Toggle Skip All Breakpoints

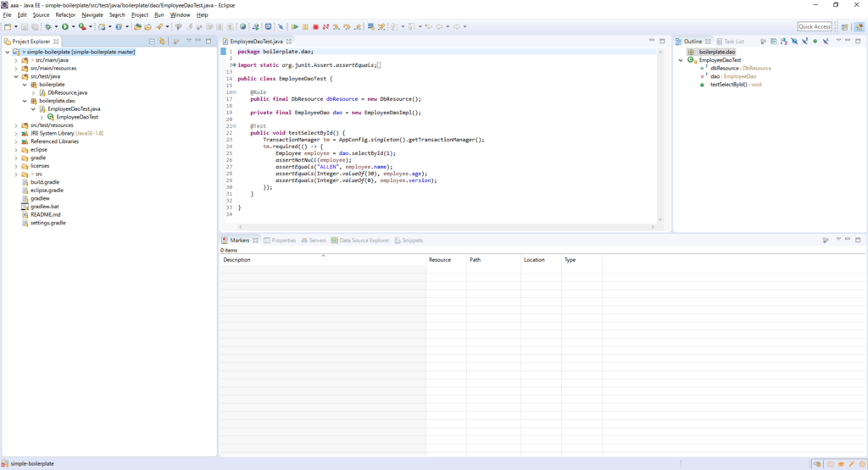click(x=281, y=26)
